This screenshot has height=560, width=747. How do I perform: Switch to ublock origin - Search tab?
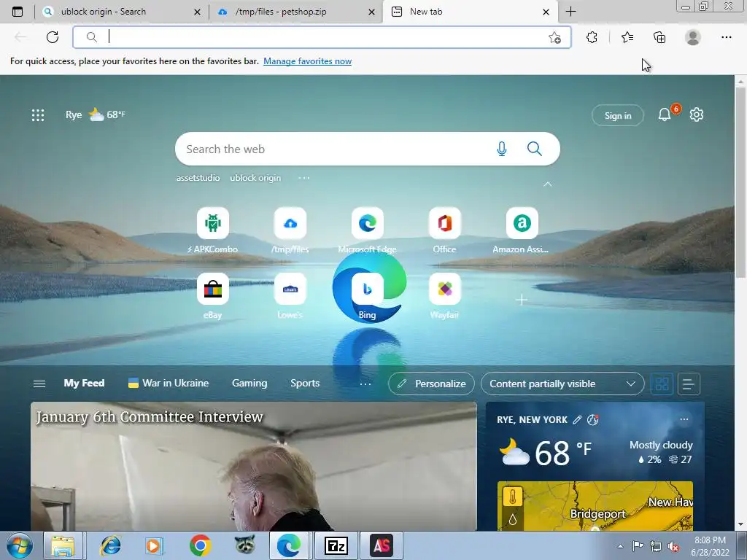tap(121, 12)
